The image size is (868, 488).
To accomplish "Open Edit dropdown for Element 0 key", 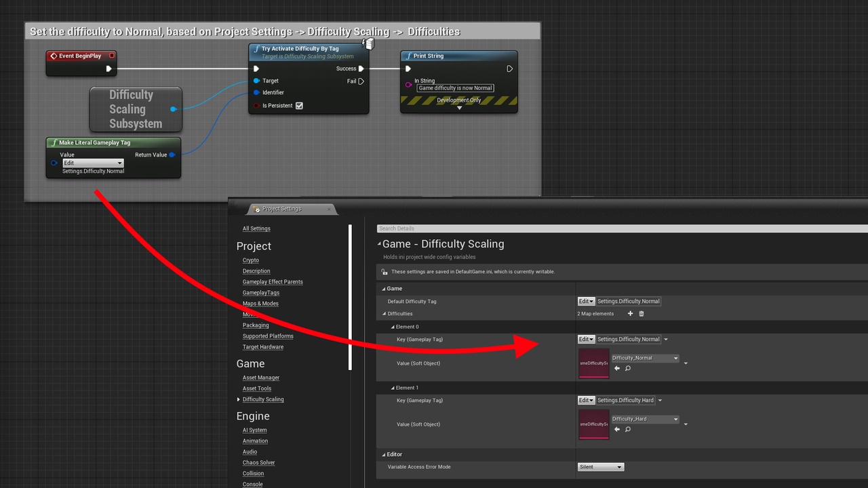I will click(586, 340).
